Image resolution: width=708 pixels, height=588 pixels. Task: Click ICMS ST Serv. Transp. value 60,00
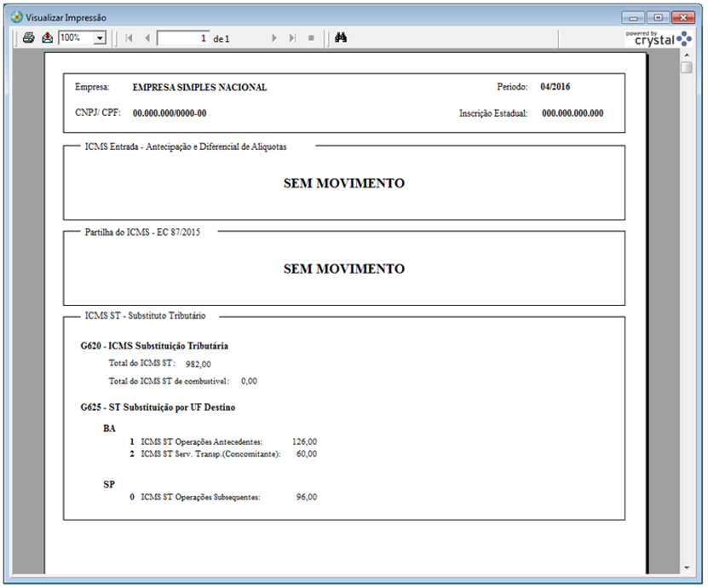(307, 454)
